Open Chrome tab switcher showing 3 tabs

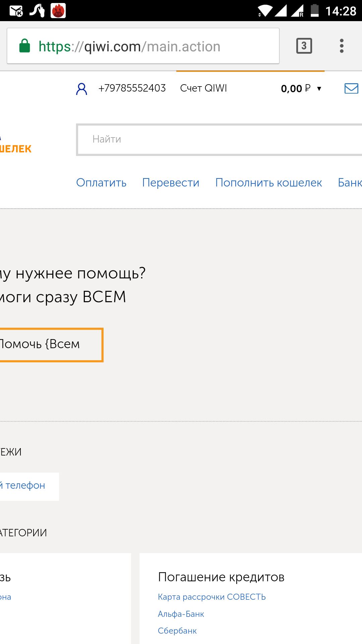tap(304, 46)
